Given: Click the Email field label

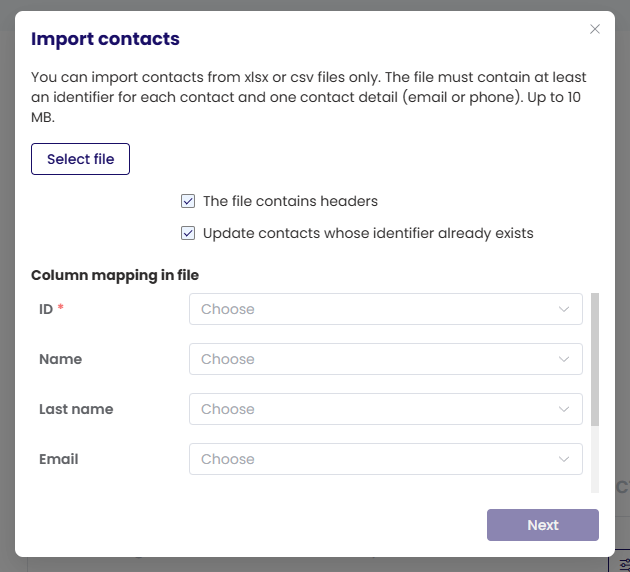Looking at the screenshot, I should [59, 459].
